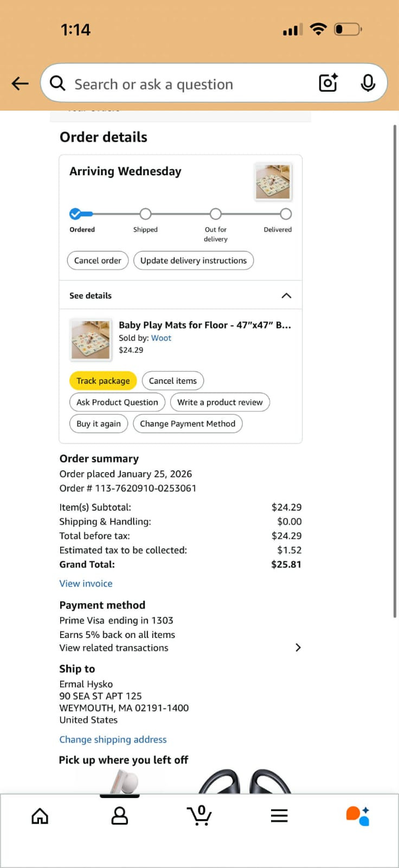Tap the microphone voice search icon
The width and height of the screenshot is (399, 868).
tap(368, 83)
